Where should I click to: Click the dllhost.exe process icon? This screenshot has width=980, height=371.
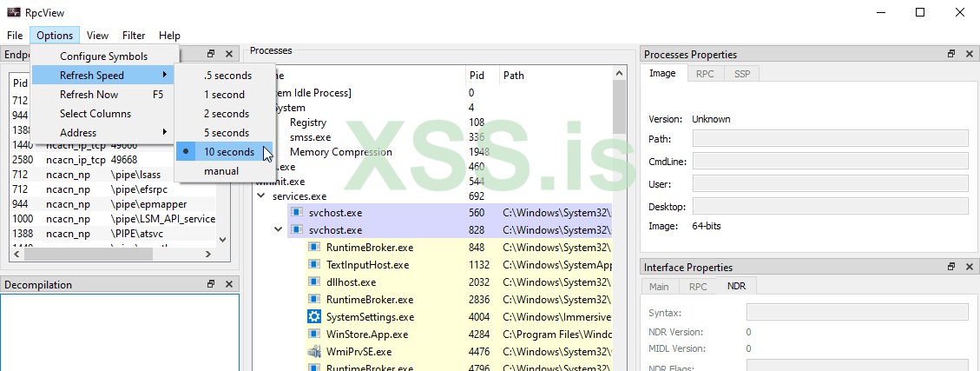(x=313, y=282)
